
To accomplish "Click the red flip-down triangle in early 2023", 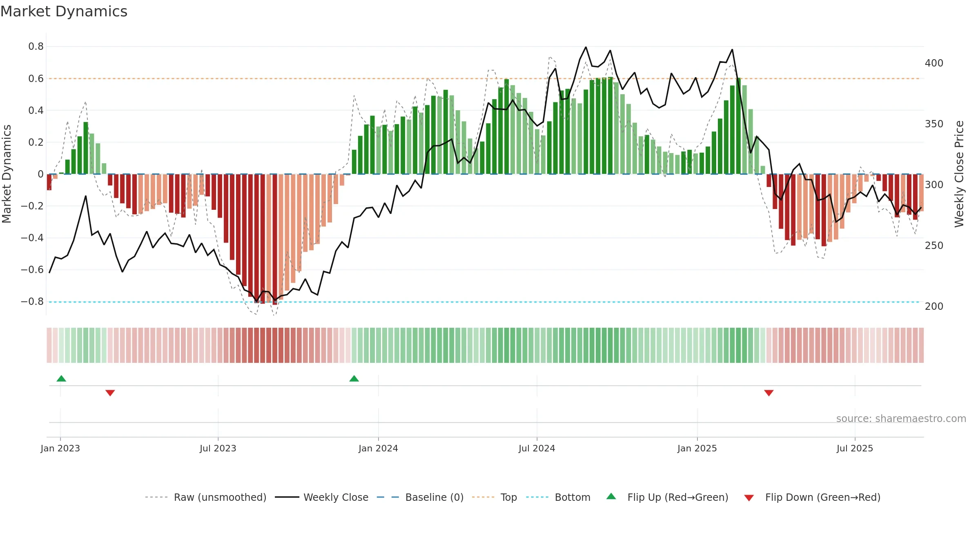I will point(110,393).
